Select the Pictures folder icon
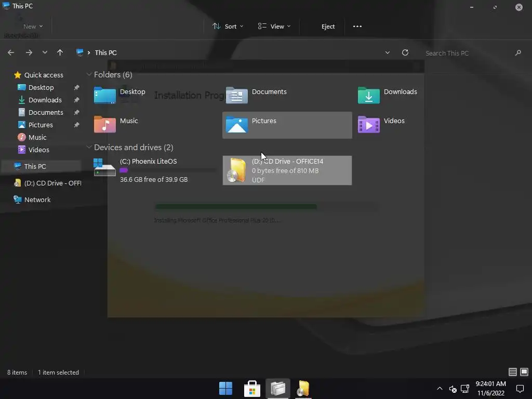Viewport: 532px width, 399px height. pos(236,124)
